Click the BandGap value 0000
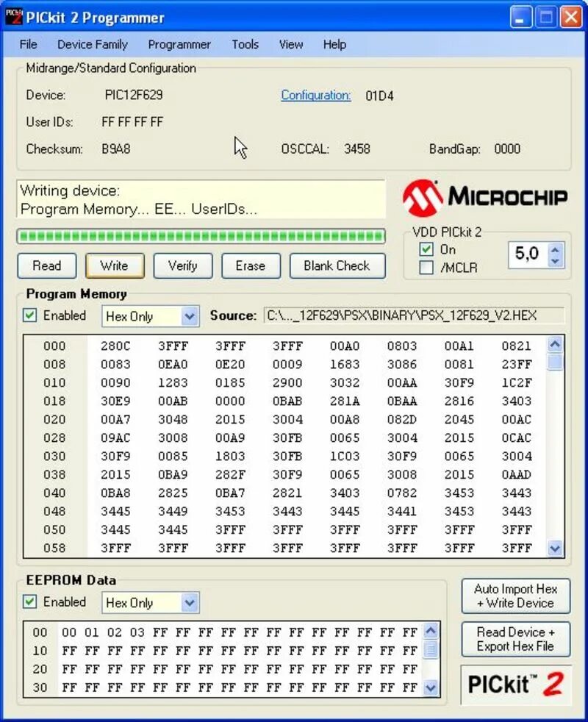The width and height of the screenshot is (588, 722). (x=507, y=149)
